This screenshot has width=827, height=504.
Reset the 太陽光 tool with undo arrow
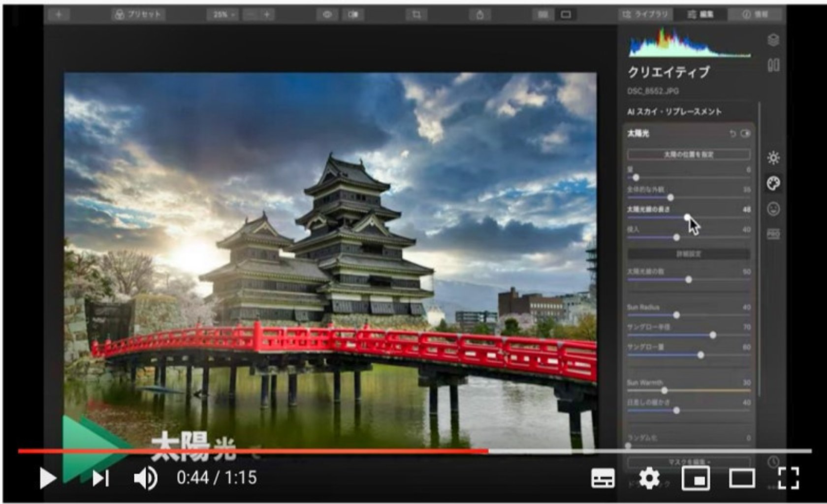point(732,134)
